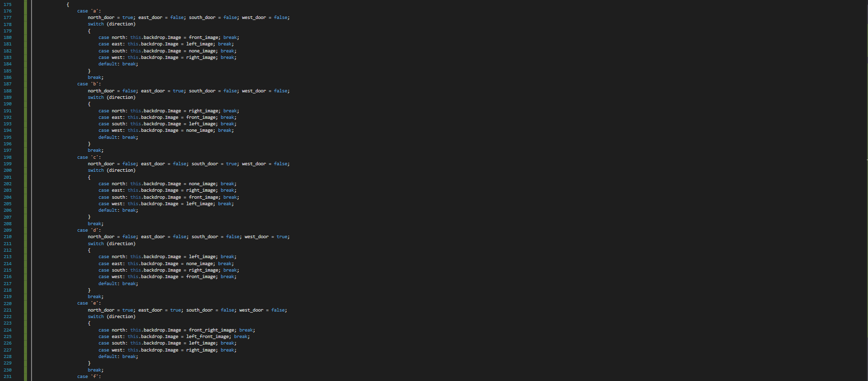Click the case 'd' statement
Viewport: 868px width, 381px height.
pyautogui.click(x=89, y=230)
